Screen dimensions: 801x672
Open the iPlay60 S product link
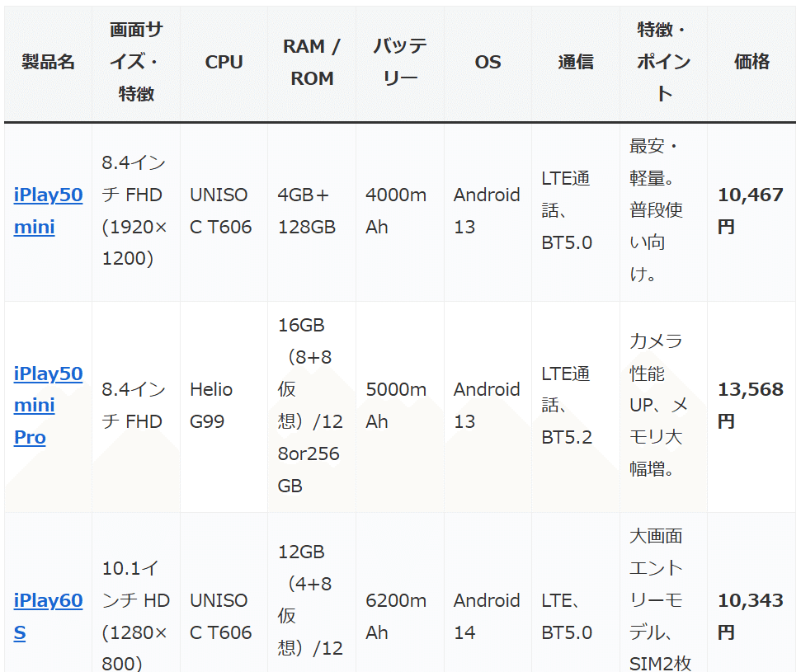coord(48,616)
